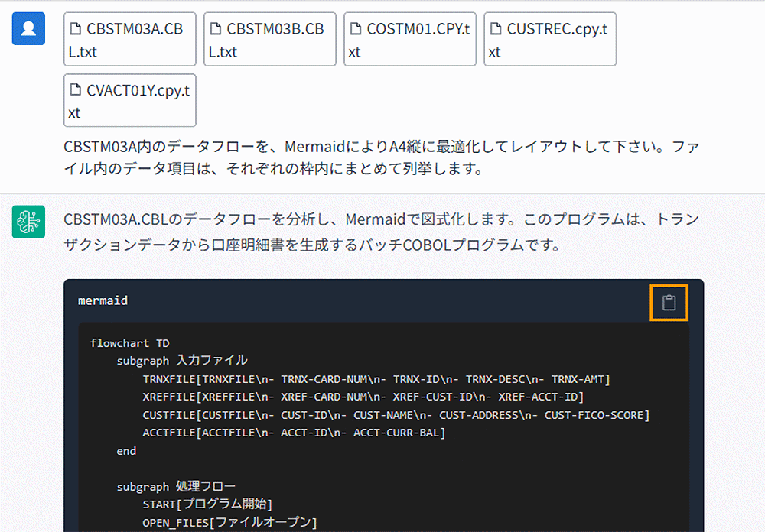Click the flowchart TD code line
Viewport: 765px width, 532px height.
pos(132,343)
